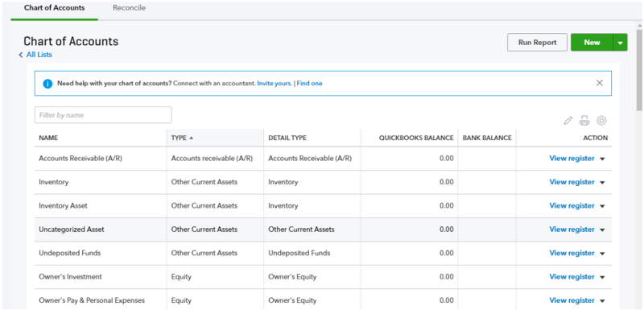Sort by the TYPE column header
Screen dimensions: 644x310
point(215,138)
